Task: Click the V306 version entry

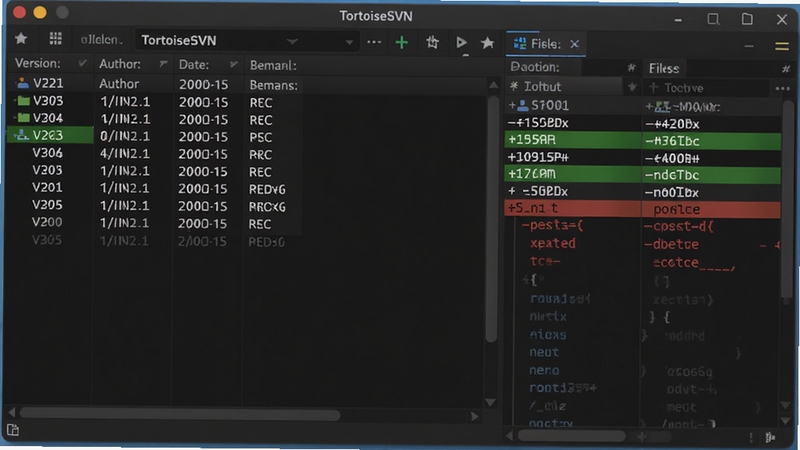Action: pos(47,153)
